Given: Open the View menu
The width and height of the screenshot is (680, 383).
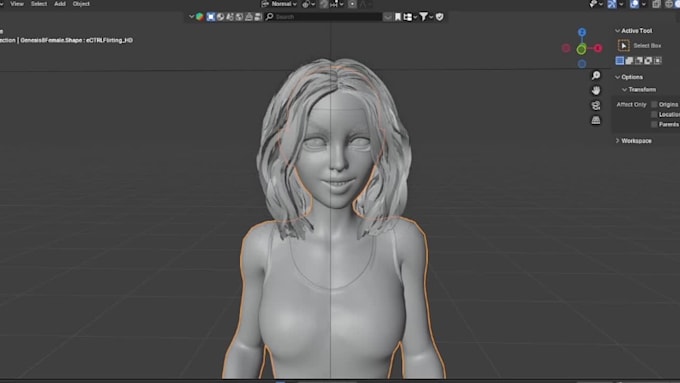Looking at the screenshot, I should pos(17,4).
